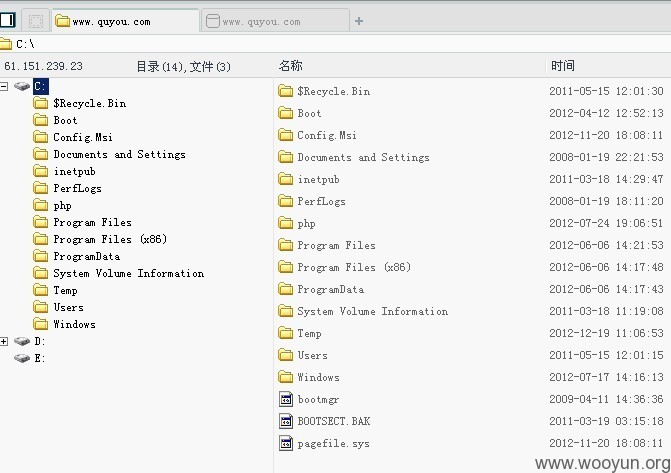Select the D: drive icon in tree

(x=22, y=341)
